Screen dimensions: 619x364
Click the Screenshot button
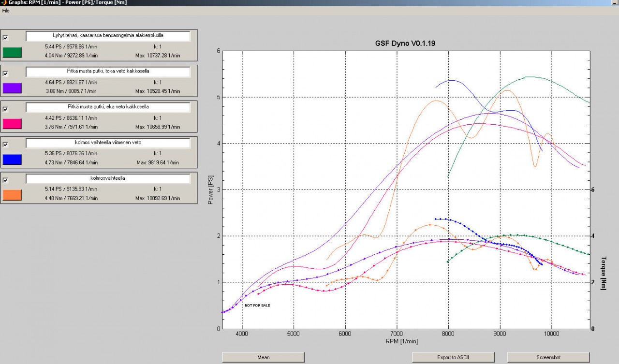[548, 357]
